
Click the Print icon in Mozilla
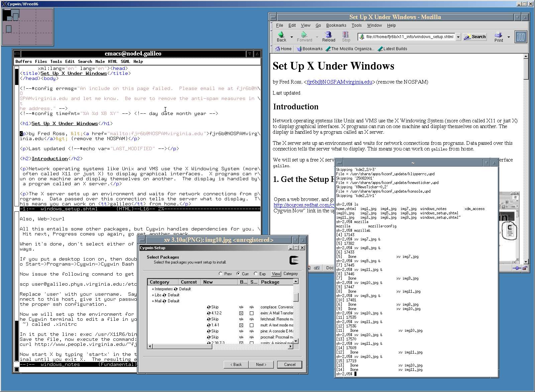tap(499, 34)
